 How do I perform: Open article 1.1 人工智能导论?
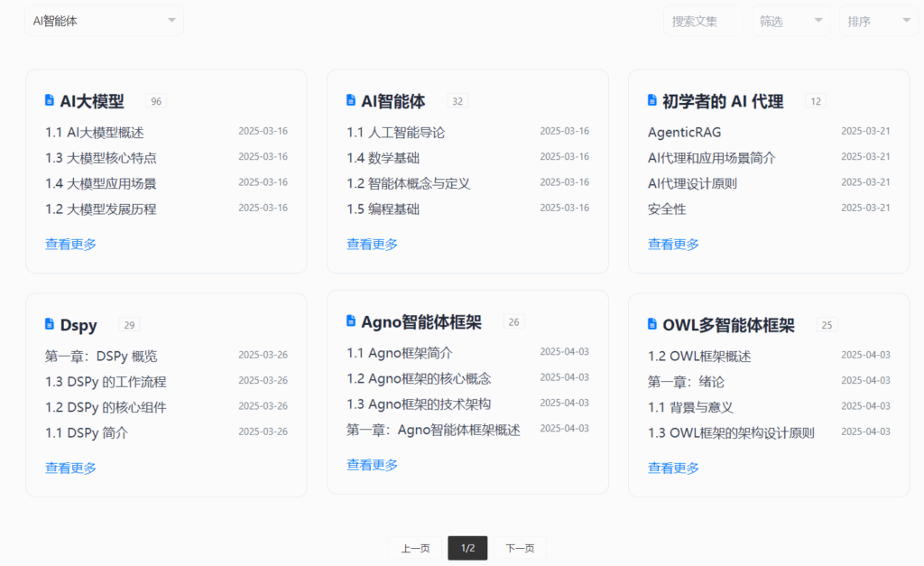pos(395,133)
